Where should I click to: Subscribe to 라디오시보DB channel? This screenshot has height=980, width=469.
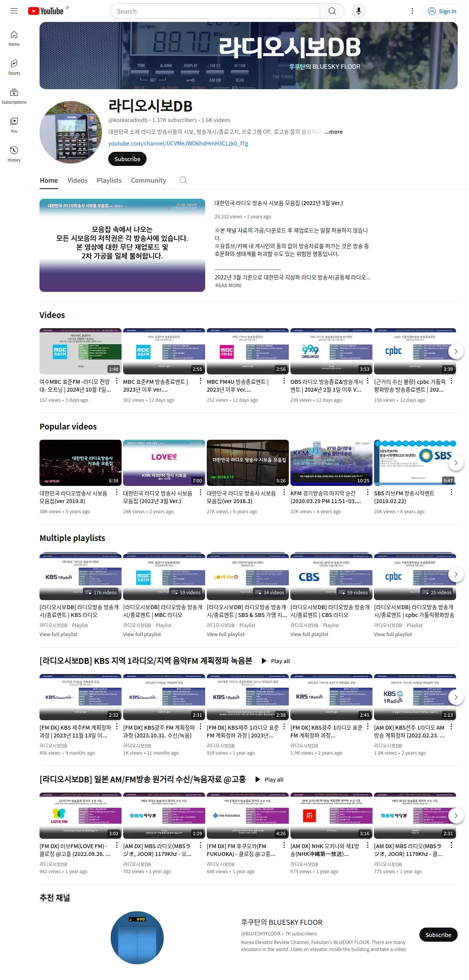[127, 159]
